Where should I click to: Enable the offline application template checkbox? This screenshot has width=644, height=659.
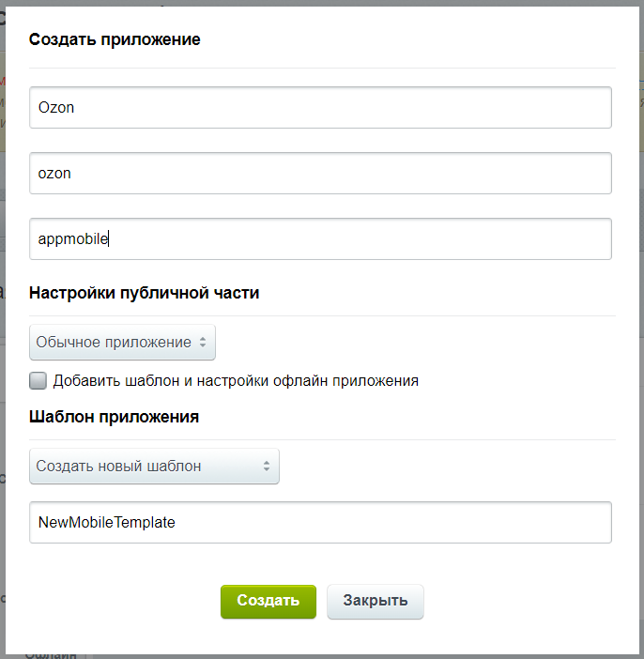[38, 380]
